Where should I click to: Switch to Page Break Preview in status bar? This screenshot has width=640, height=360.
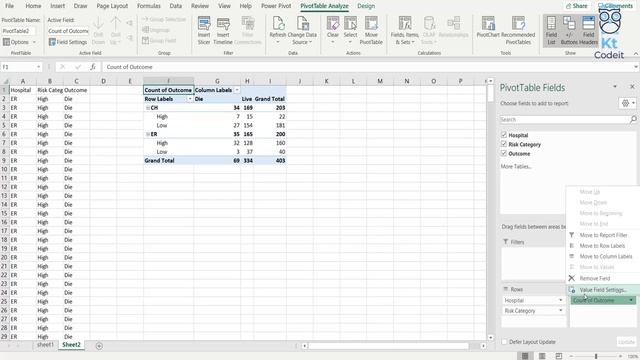[x=559, y=356]
